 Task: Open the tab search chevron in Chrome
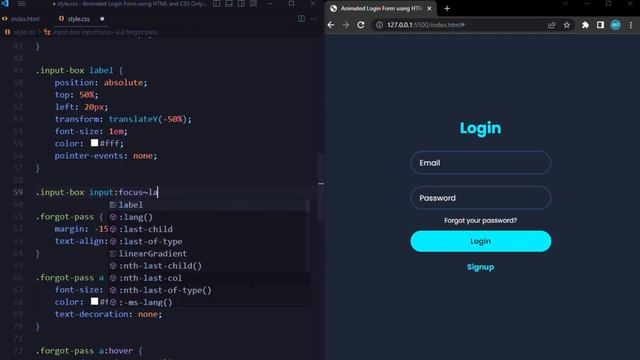(565, 4)
